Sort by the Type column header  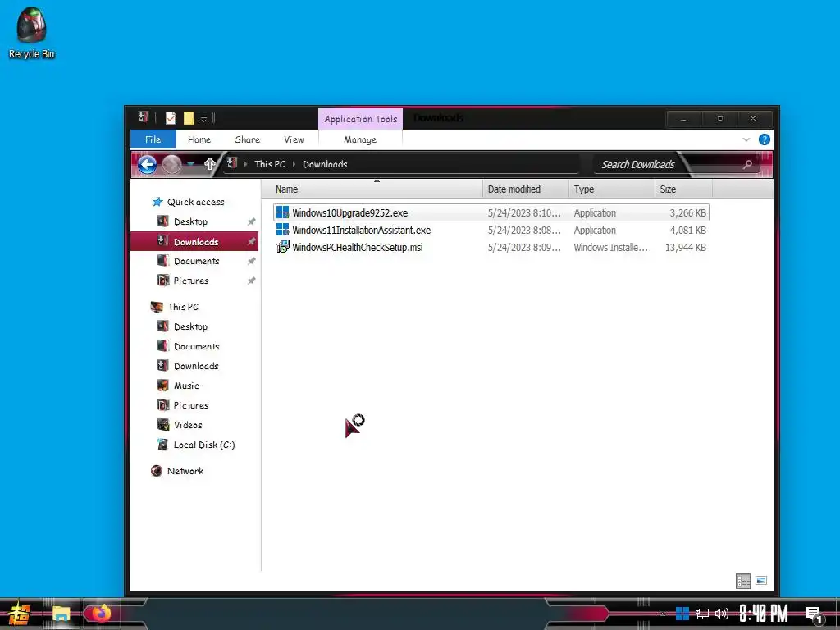coord(611,189)
